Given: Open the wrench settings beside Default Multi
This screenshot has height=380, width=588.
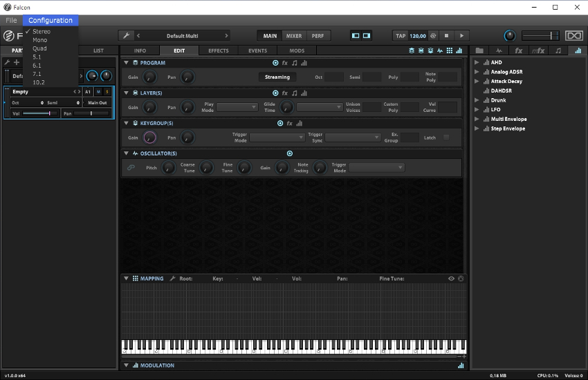Looking at the screenshot, I should tap(127, 35).
